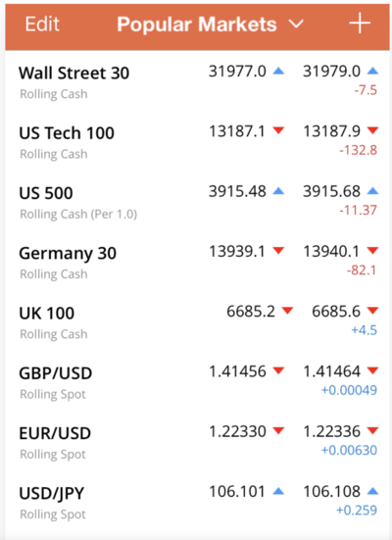Open the Wall Street 30 market
The height and width of the screenshot is (540, 392).
(198, 82)
